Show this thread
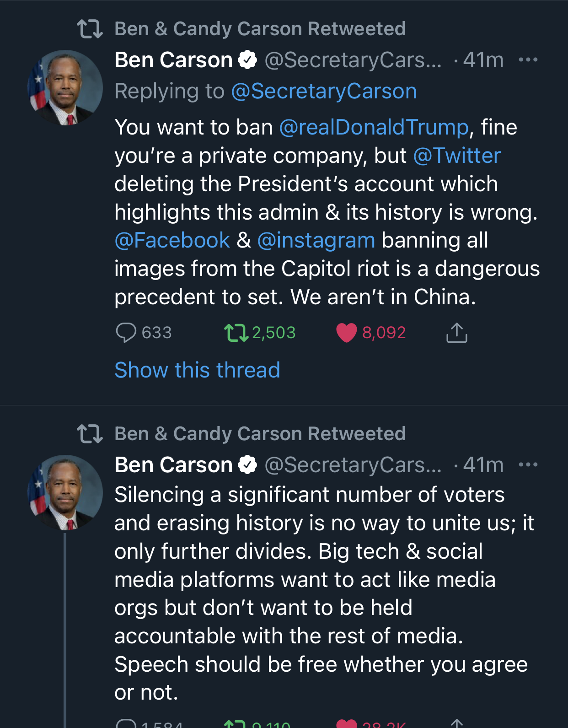This screenshot has width=568, height=728. (x=197, y=370)
